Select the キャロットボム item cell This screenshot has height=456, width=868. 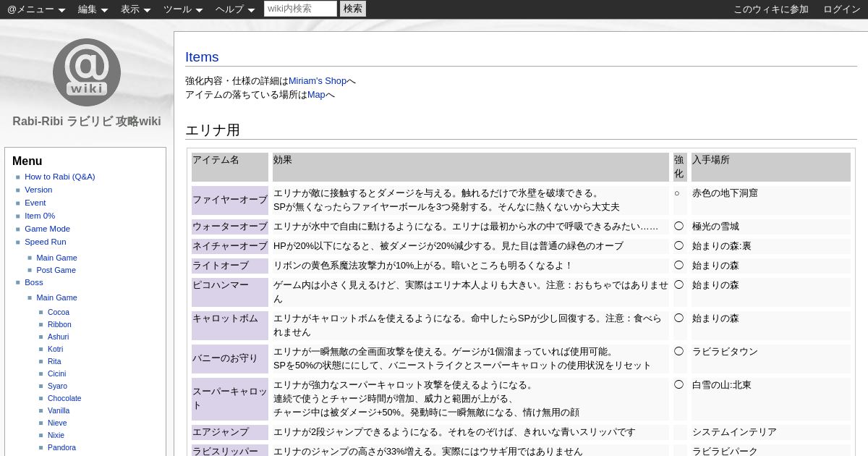point(230,326)
